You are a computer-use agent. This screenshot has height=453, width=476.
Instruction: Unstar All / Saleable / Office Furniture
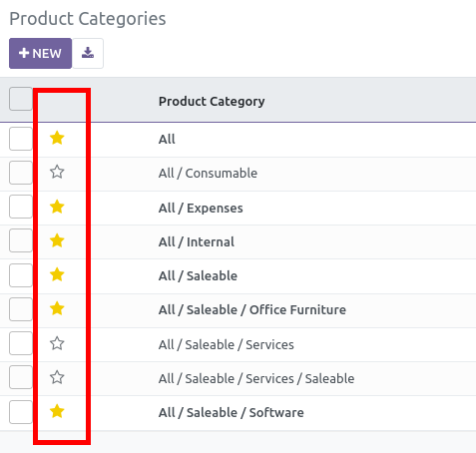tap(57, 308)
